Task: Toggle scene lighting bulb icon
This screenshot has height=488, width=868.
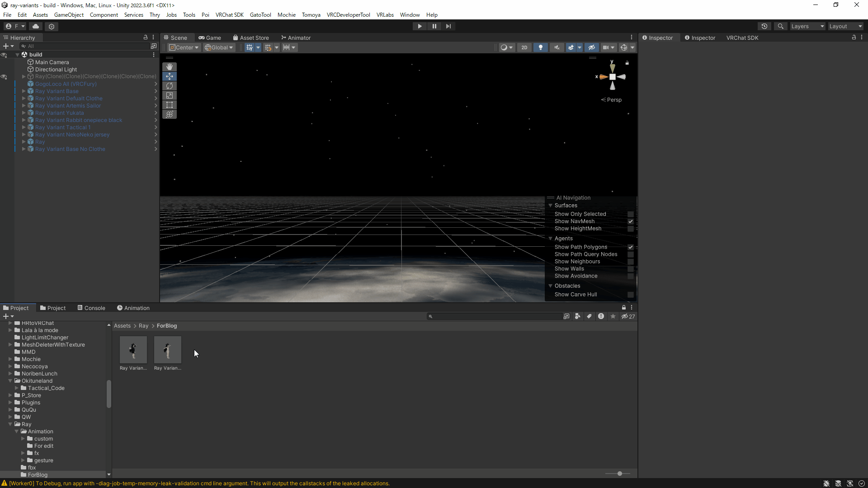Action: pos(540,47)
